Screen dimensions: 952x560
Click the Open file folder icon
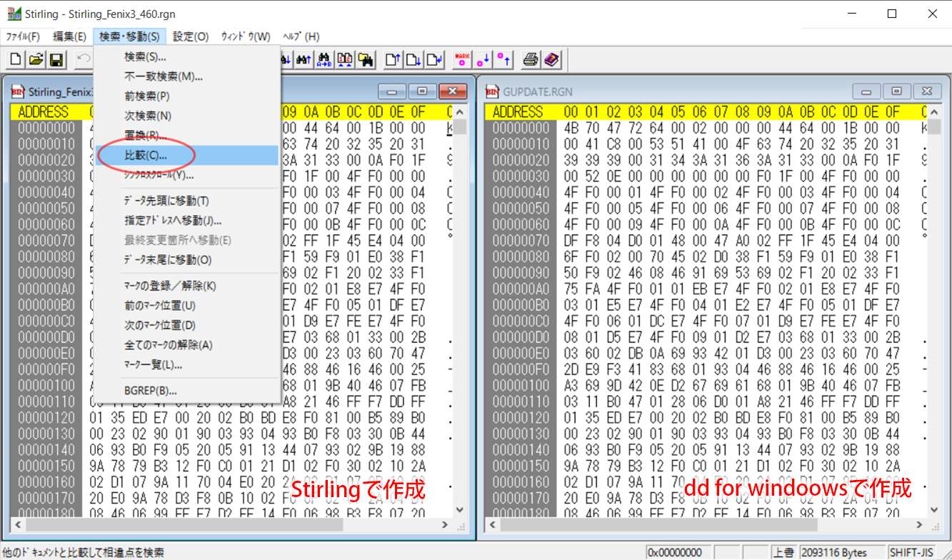36,60
